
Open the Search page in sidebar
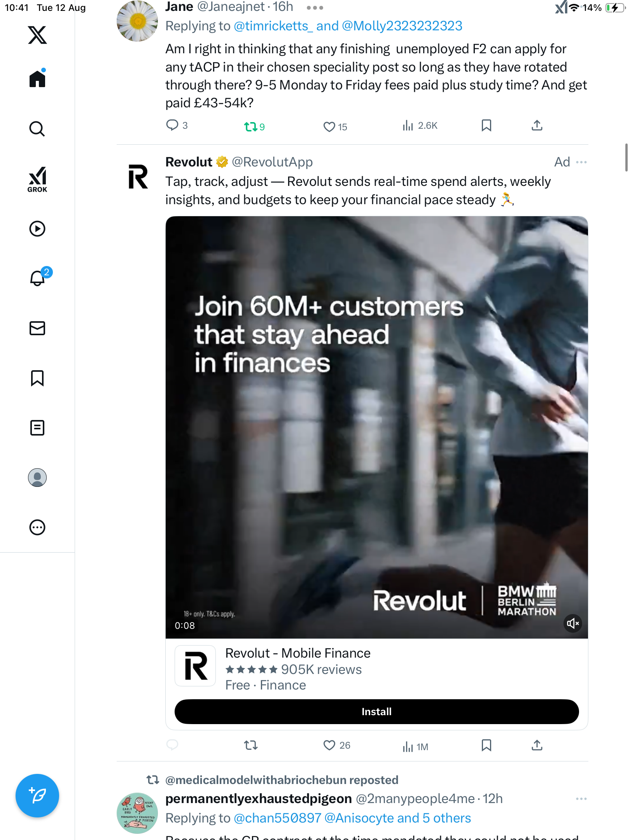click(x=37, y=129)
